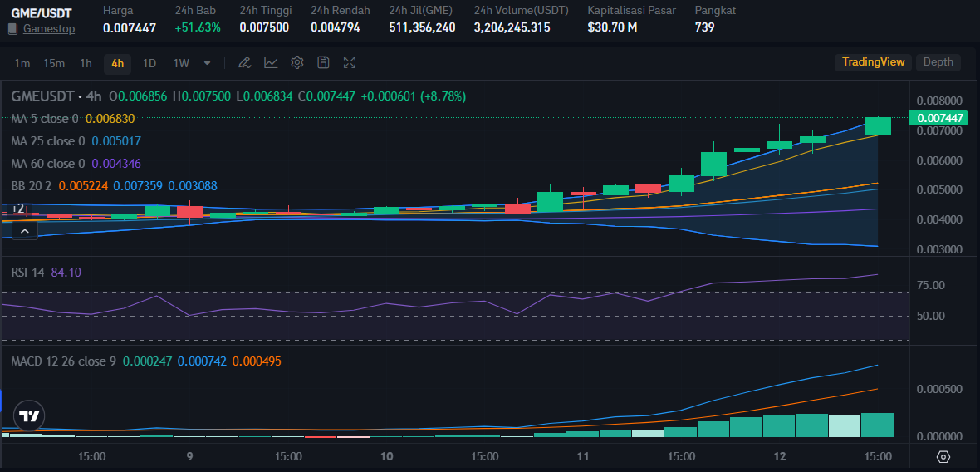Click the save chart floppy icon

pyautogui.click(x=323, y=62)
